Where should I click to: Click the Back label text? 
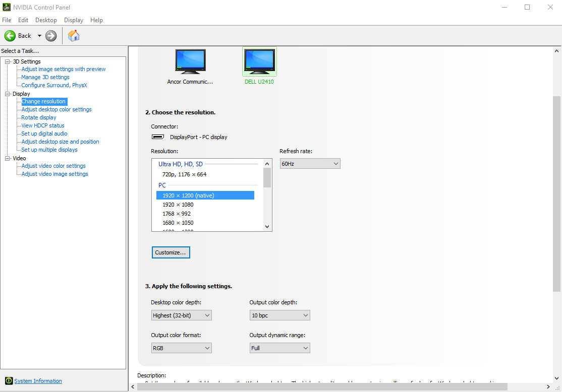24,36
